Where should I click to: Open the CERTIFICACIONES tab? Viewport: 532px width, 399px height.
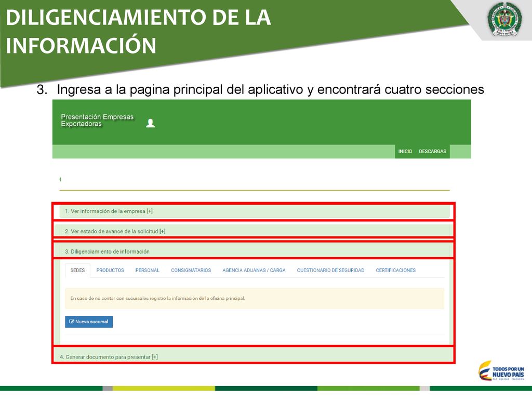[395, 270]
